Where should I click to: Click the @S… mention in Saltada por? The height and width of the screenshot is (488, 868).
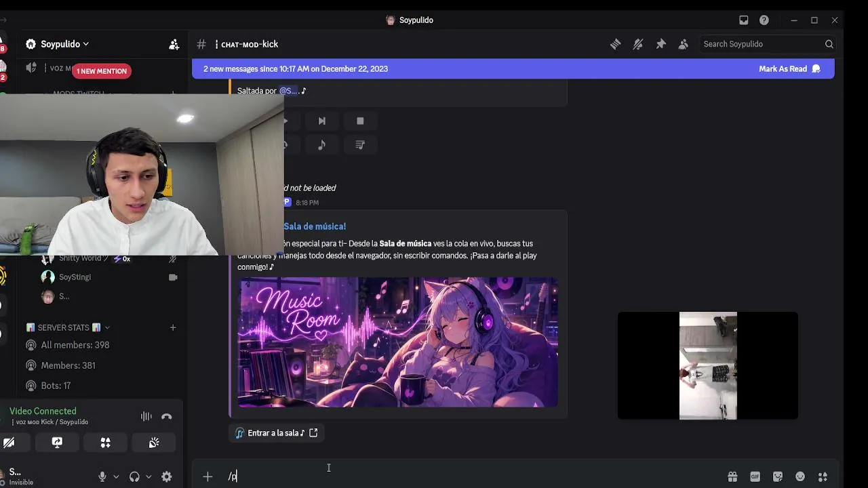tap(290, 91)
